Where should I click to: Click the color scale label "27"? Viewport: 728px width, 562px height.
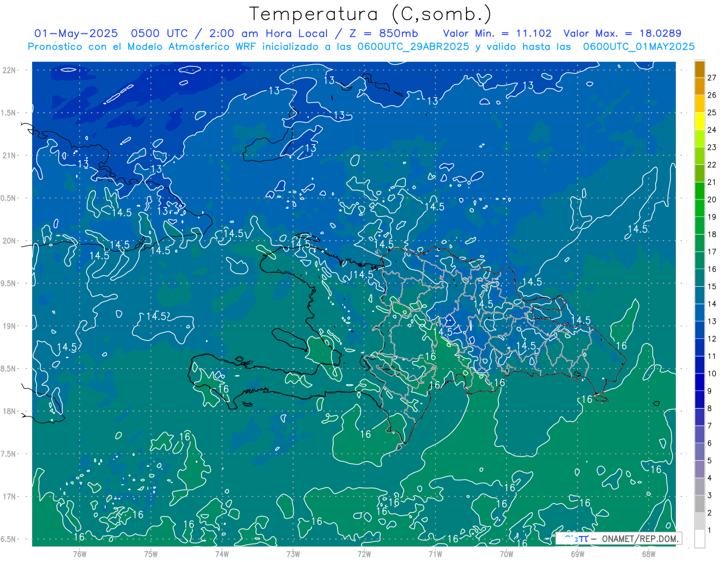[x=713, y=77]
